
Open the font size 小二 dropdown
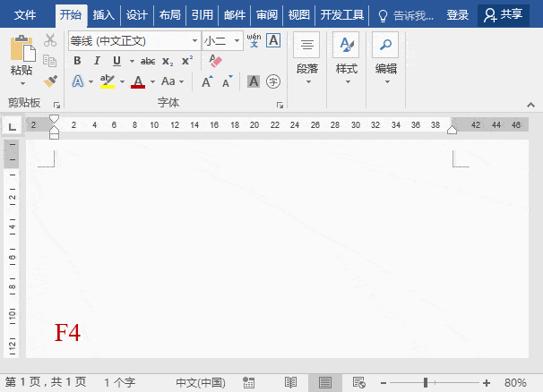pyautogui.click(x=237, y=41)
